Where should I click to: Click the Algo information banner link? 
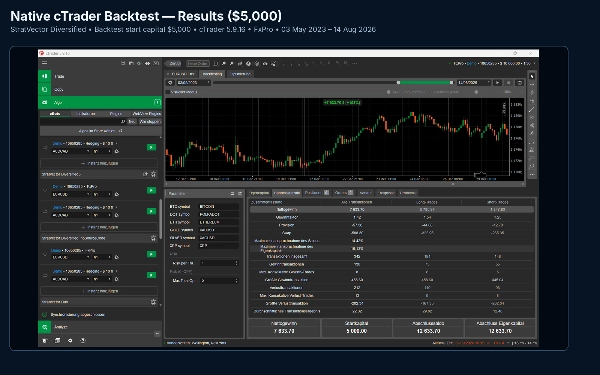[x=101, y=131]
